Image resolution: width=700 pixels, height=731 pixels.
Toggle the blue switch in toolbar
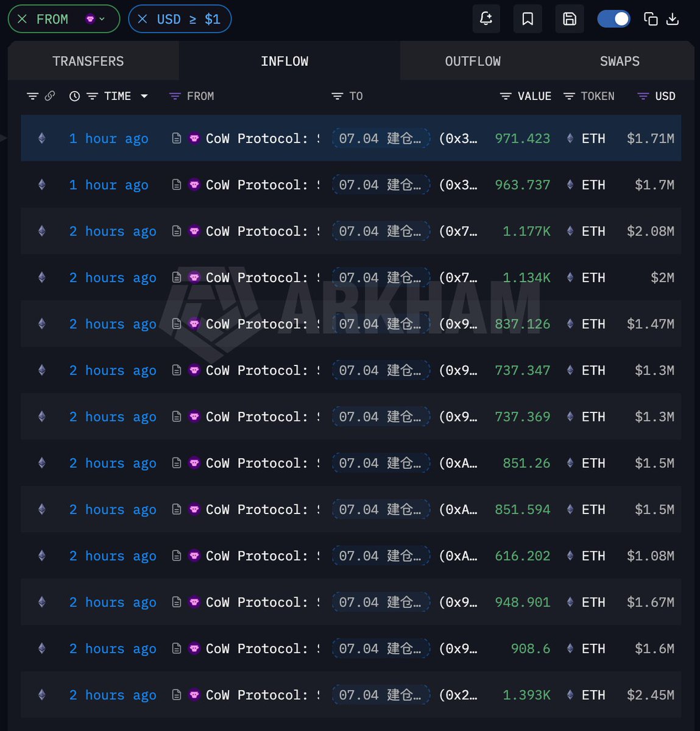tap(613, 19)
